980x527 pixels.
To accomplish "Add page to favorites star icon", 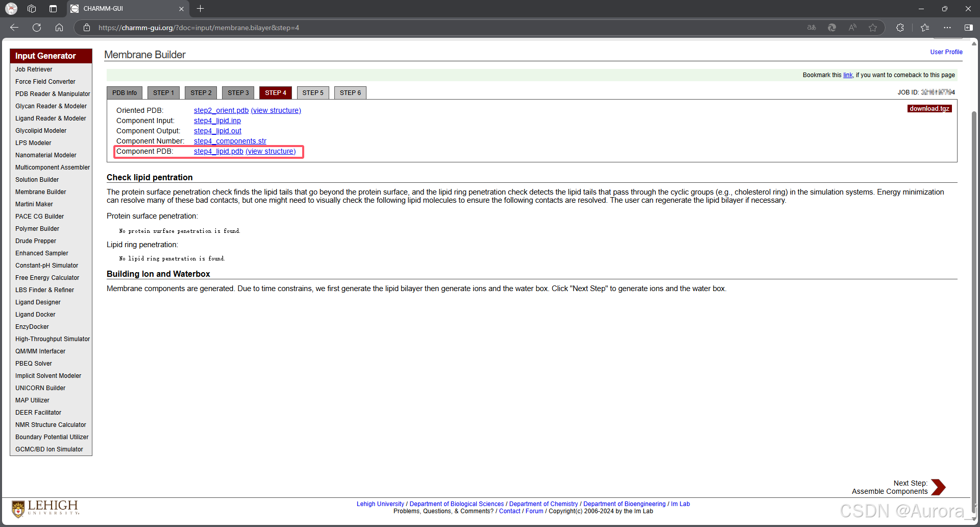I will 873,28.
